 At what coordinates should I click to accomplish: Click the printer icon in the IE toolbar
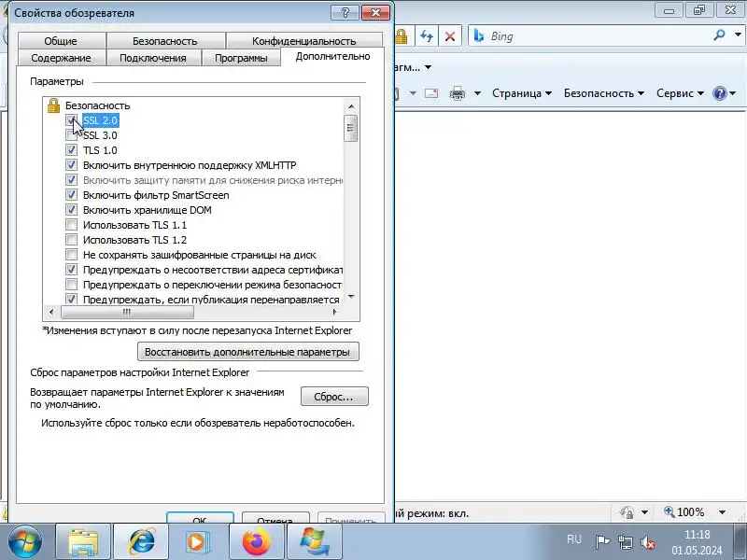click(x=458, y=93)
